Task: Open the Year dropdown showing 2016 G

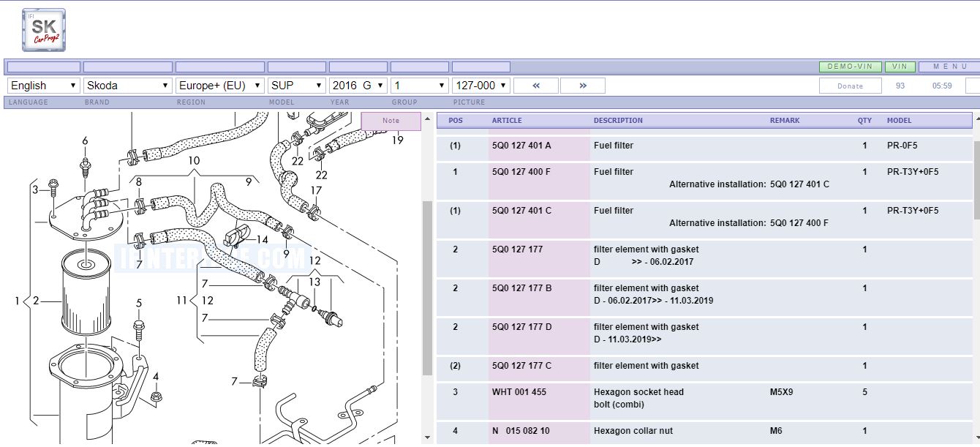Action: pyautogui.click(x=358, y=86)
